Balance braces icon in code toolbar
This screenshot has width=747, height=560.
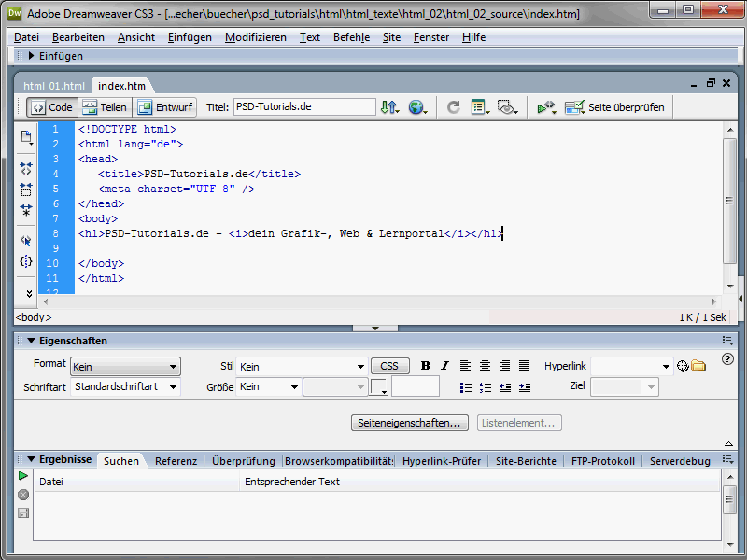tap(26, 261)
